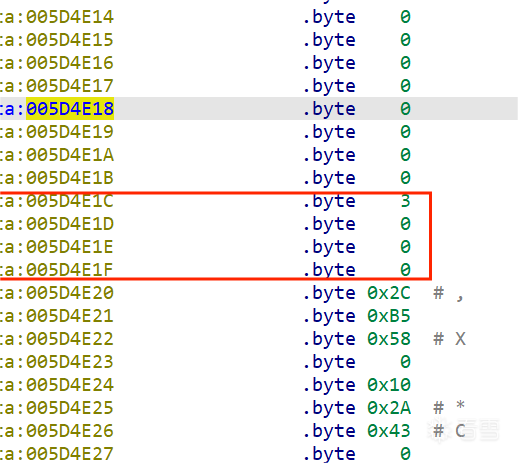Screen dimensions: 518x463
Task: Click address 005D4E21
Action: tap(70, 316)
